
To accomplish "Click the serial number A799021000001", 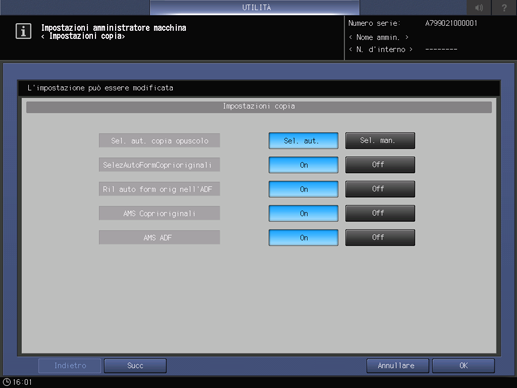I will (x=451, y=23).
